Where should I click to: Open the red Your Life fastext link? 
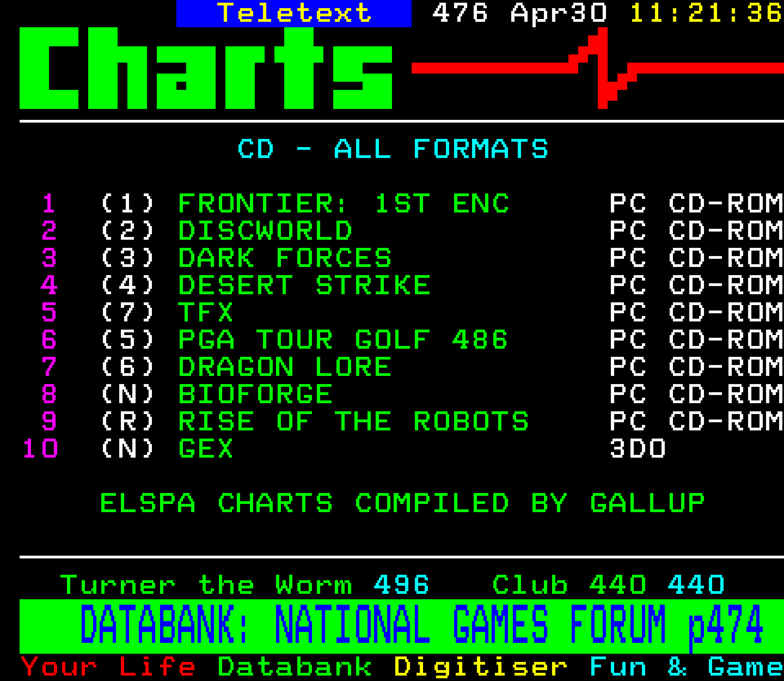[108, 667]
